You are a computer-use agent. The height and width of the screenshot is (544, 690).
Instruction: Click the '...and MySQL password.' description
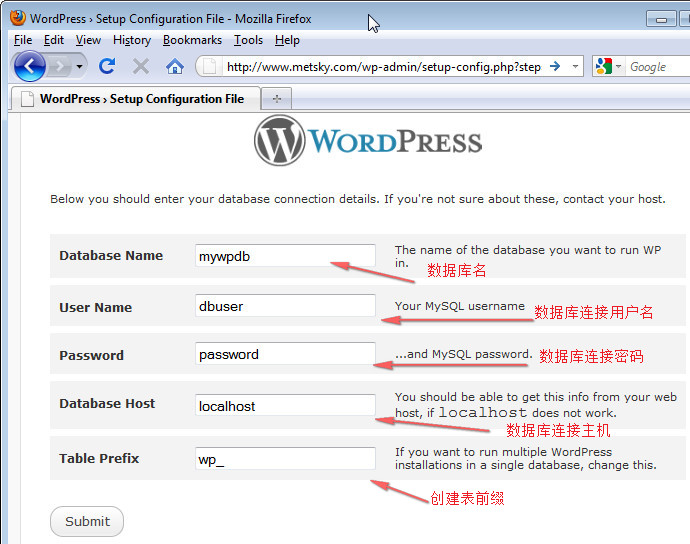(463, 354)
